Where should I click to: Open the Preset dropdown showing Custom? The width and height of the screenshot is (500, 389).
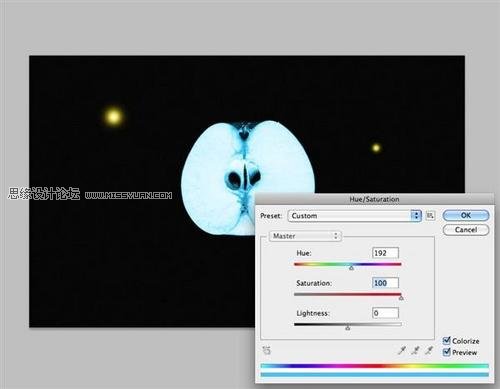point(354,216)
